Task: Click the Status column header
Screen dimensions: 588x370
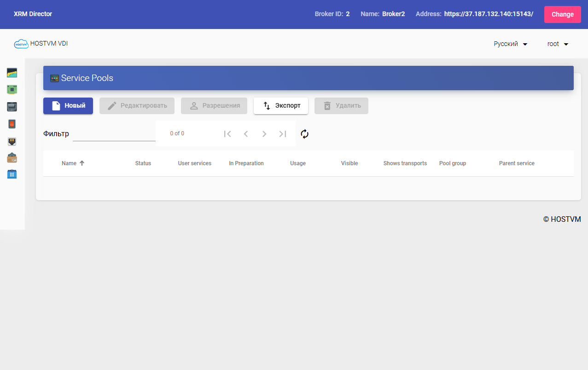Action: pos(143,163)
